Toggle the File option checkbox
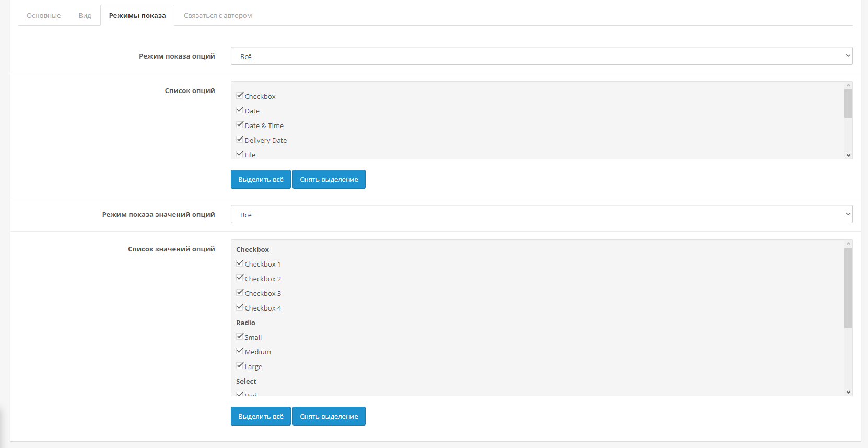This screenshot has width=868, height=448. [240, 154]
